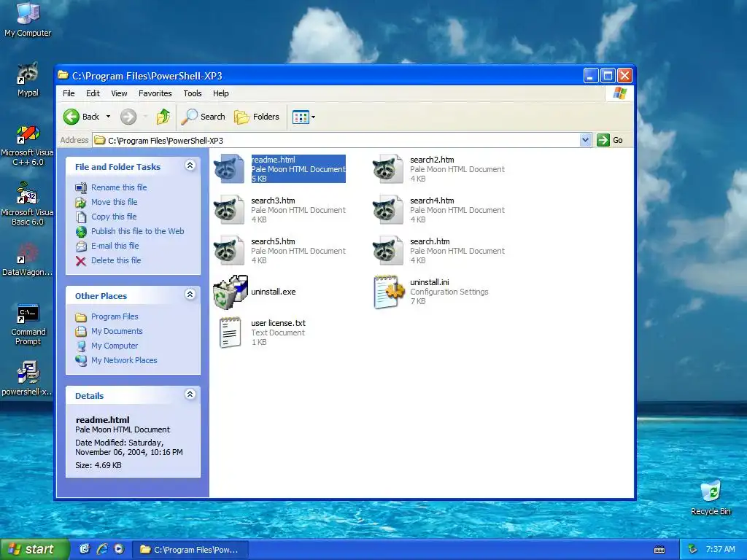Select the search.htm file icon

[388, 251]
